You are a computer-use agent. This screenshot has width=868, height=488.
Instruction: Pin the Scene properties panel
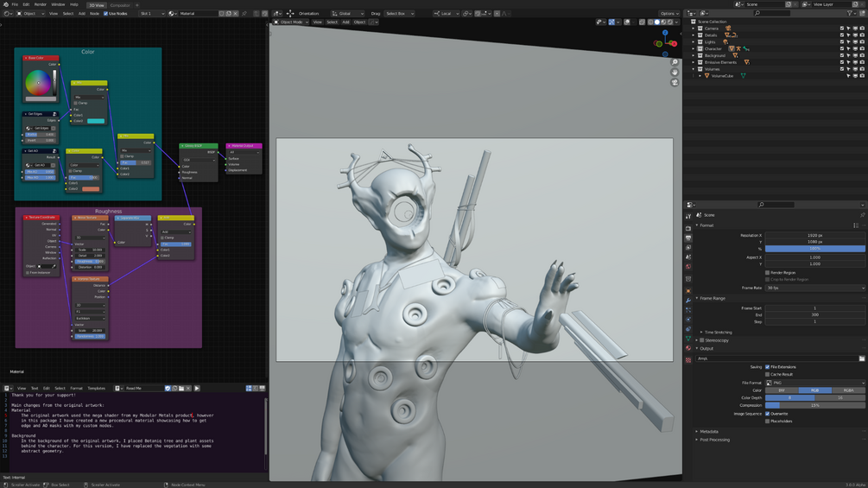pos(862,215)
